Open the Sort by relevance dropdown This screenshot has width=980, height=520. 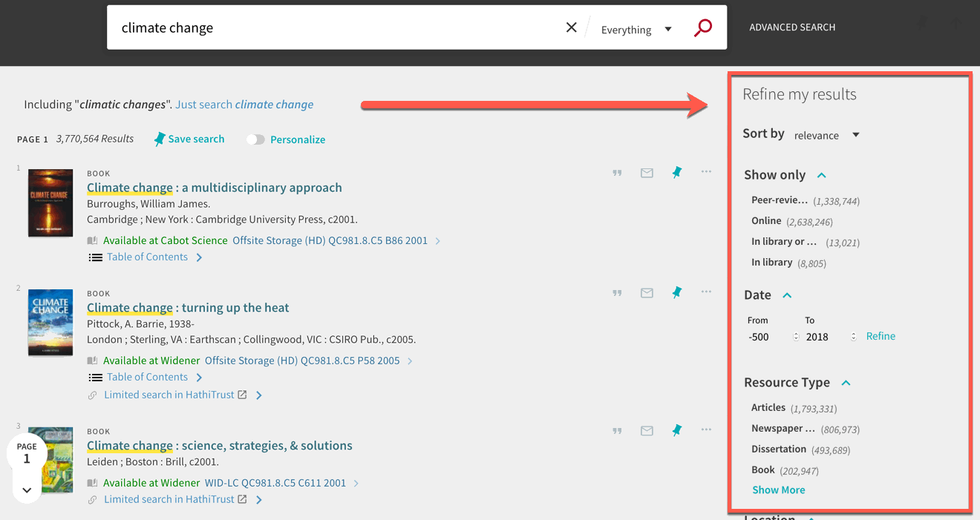(826, 135)
